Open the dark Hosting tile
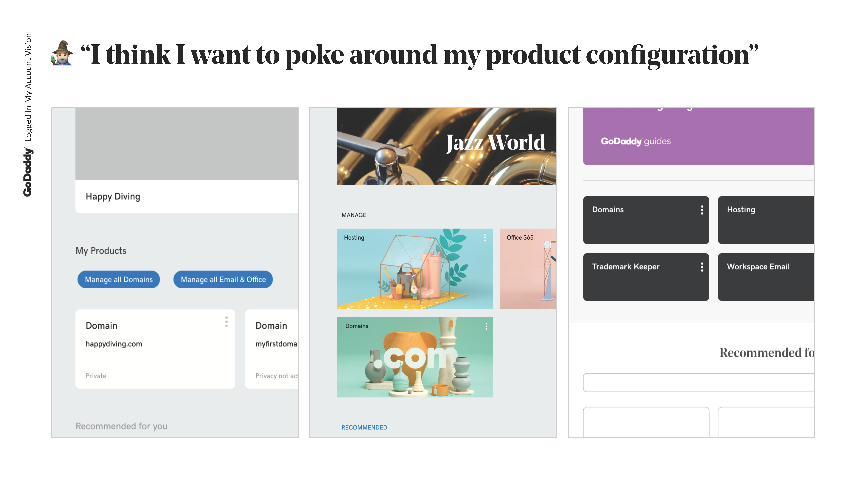The width and height of the screenshot is (863, 504). tap(766, 220)
